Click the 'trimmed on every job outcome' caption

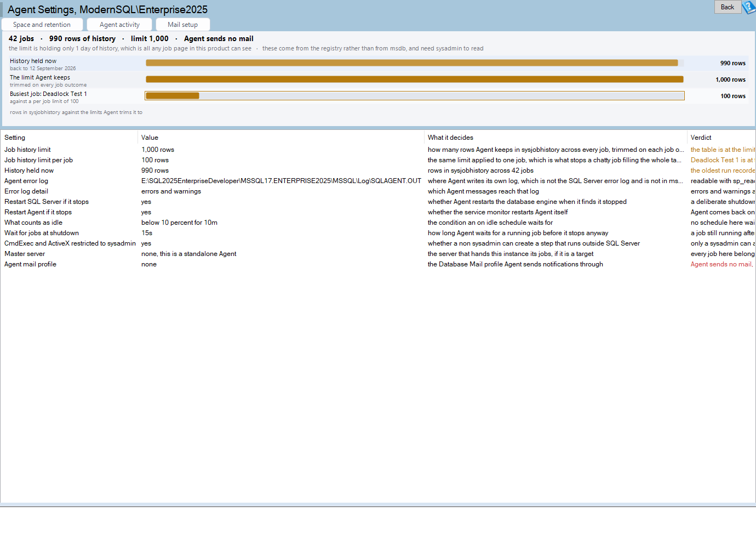pyautogui.click(x=48, y=85)
